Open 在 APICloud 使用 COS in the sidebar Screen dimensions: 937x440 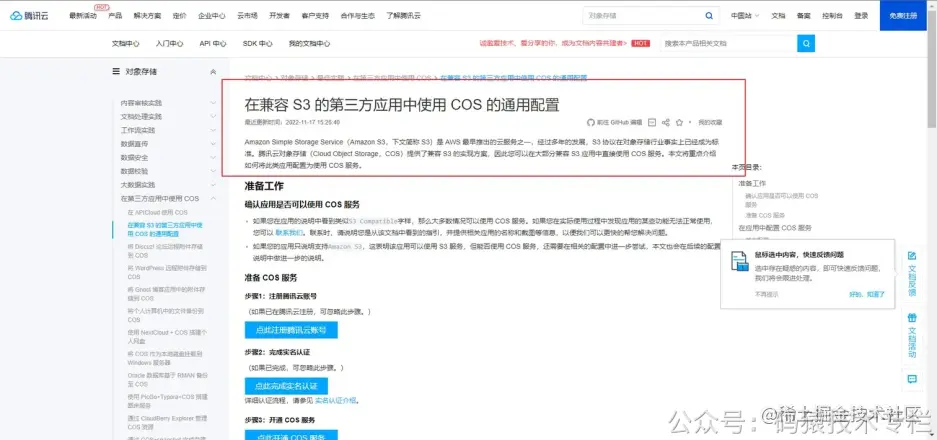tap(158, 212)
